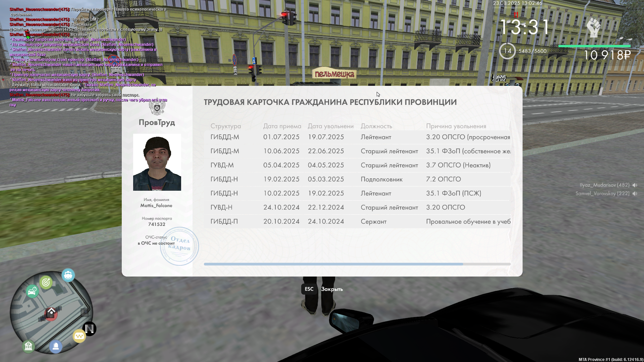
Task: Click the taxi icon on minimap
Action: [79, 336]
